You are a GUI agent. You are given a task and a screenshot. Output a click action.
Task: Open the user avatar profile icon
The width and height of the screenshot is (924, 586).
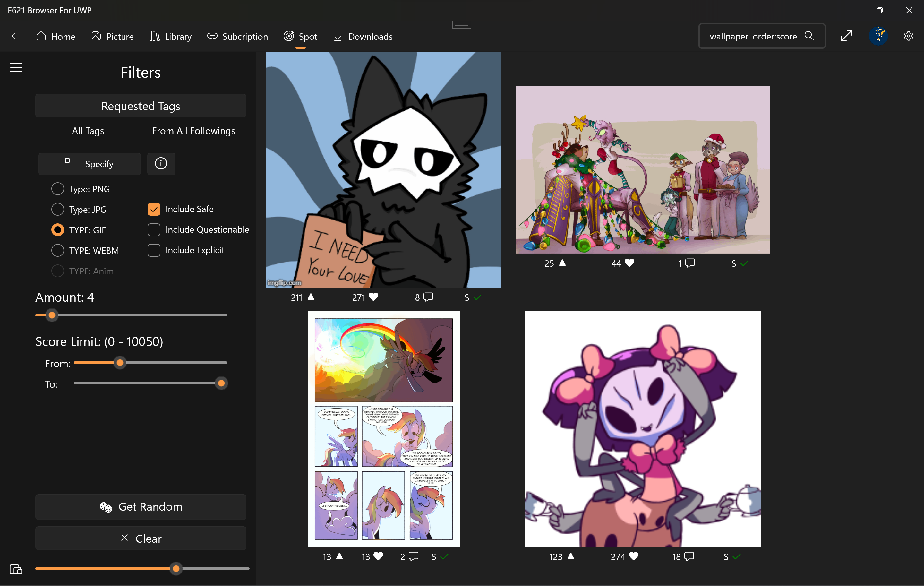878,36
